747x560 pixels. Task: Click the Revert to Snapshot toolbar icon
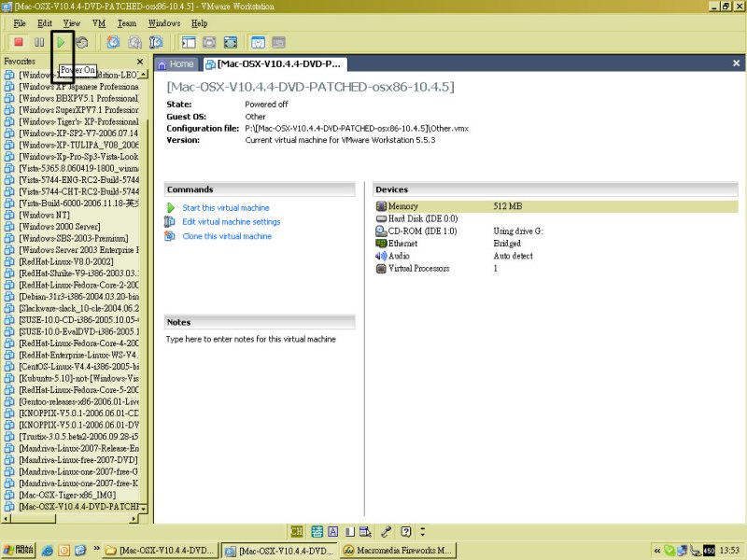pos(134,42)
